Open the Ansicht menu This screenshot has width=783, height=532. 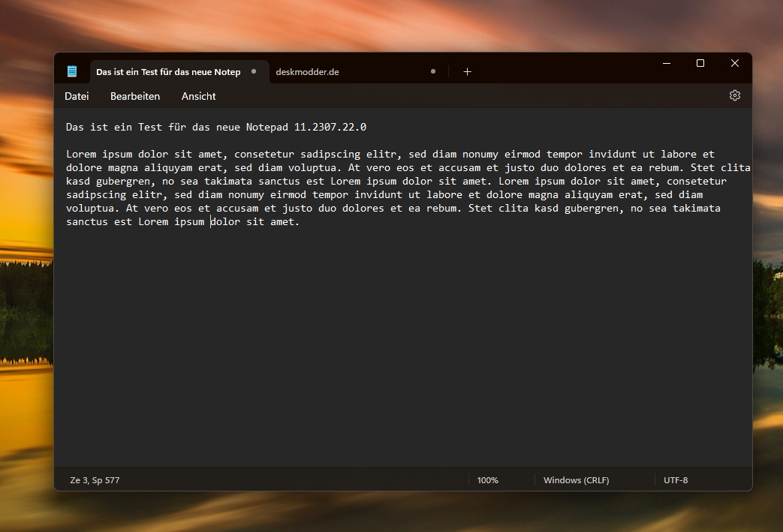click(199, 96)
